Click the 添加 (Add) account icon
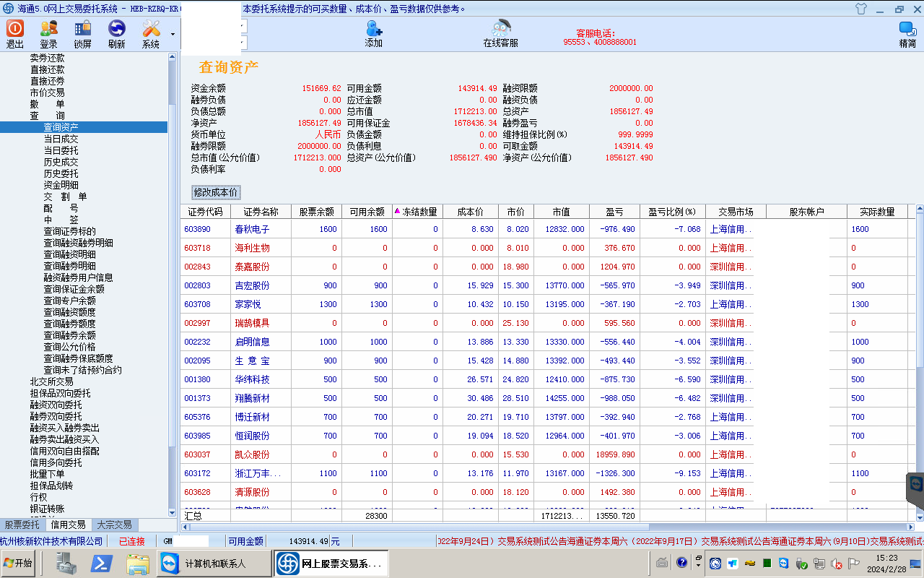The image size is (924, 578). click(373, 33)
